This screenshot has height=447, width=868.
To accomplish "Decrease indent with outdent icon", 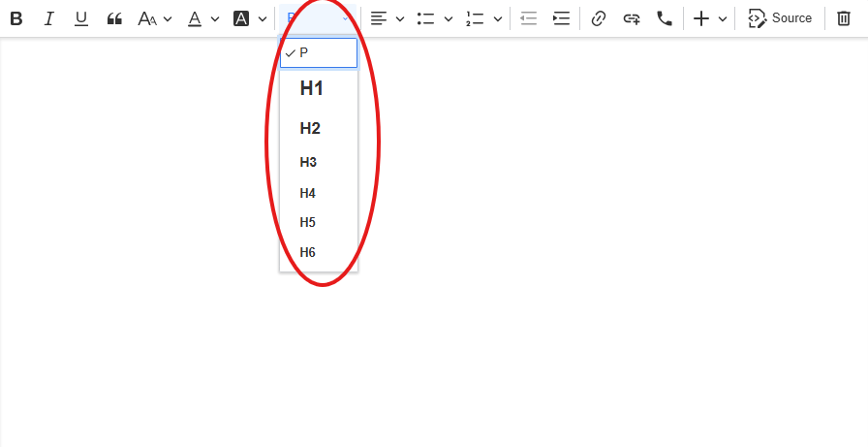I will point(528,18).
